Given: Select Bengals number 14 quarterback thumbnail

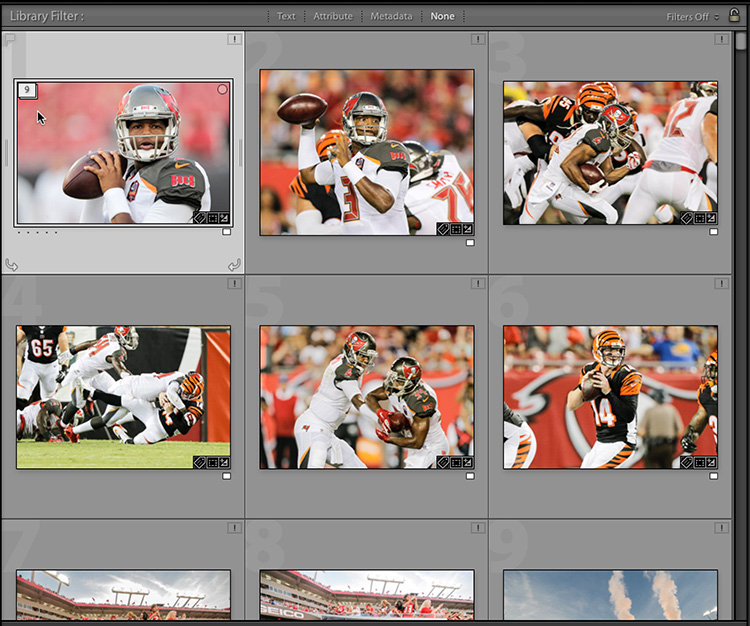Looking at the screenshot, I should pyautogui.click(x=610, y=397).
